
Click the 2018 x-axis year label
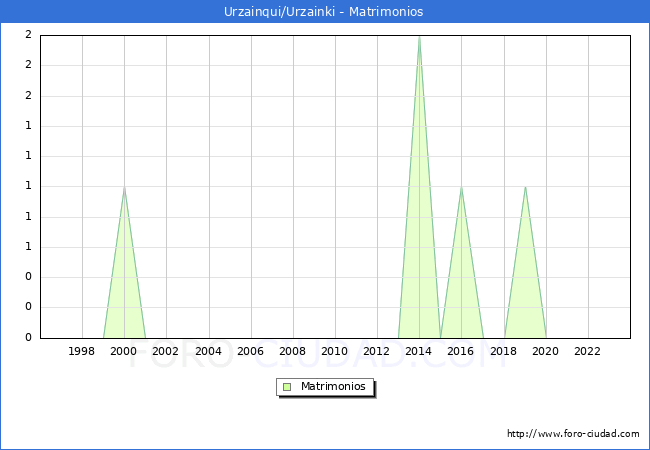point(503,351)
